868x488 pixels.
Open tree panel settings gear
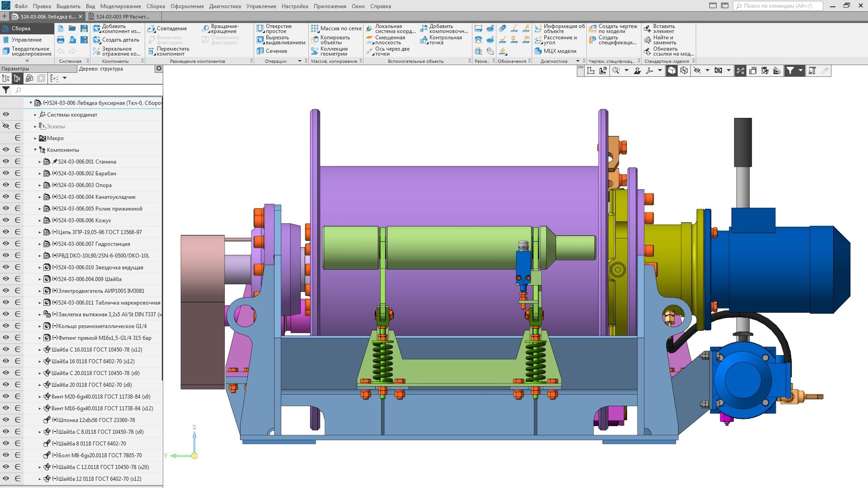(x=159, y=69)
